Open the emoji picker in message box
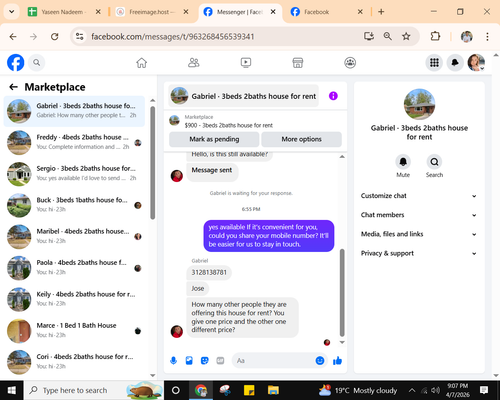500x400 pixels. (x=320, y=360)
